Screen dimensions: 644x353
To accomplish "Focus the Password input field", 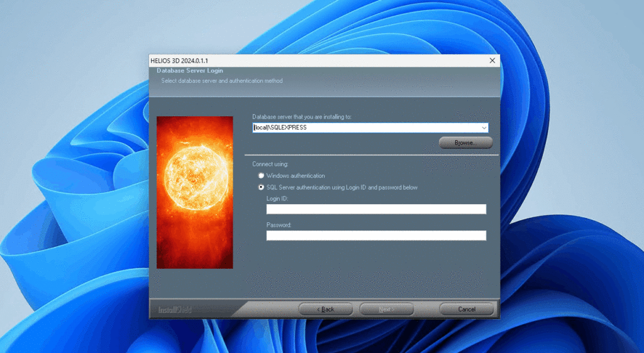I will pyautogui.click(x=376, y=236).
